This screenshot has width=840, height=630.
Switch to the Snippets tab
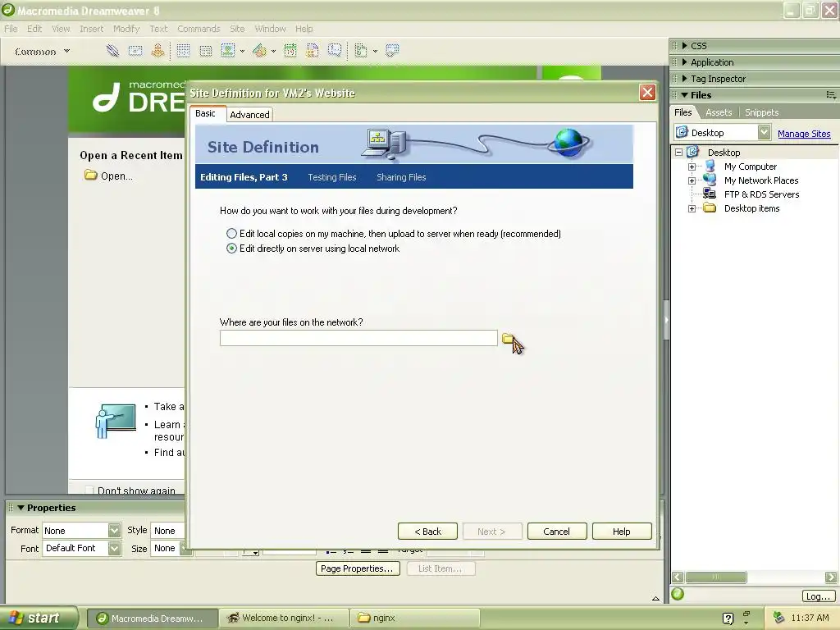point(761,112)
